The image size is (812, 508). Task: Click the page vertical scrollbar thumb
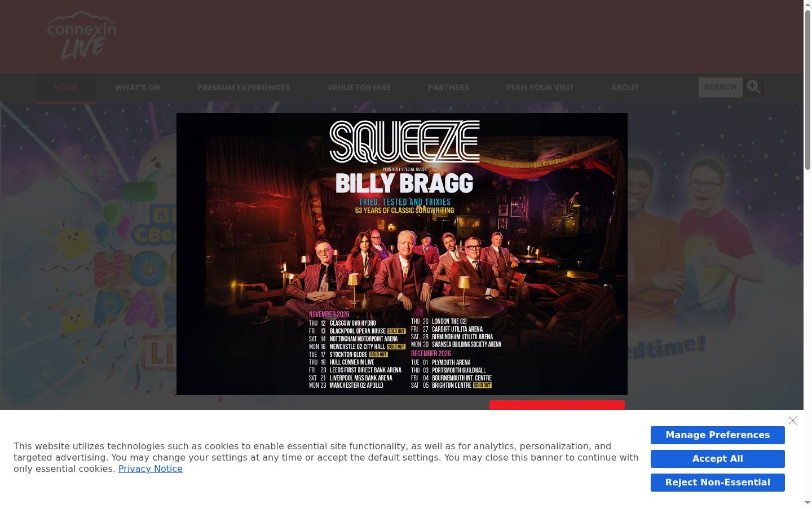[807, 90]
